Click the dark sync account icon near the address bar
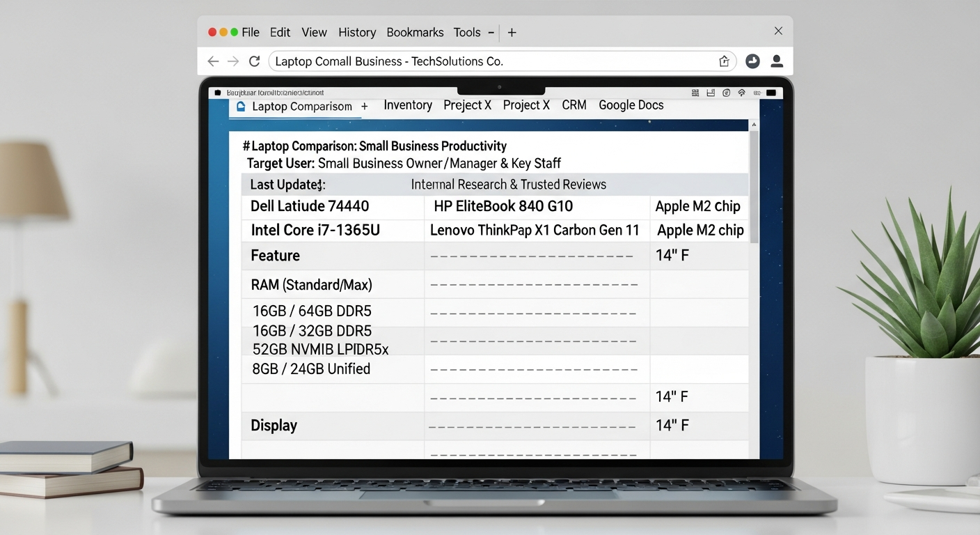This screenshot has width=980, height=535. coord(752,61)
